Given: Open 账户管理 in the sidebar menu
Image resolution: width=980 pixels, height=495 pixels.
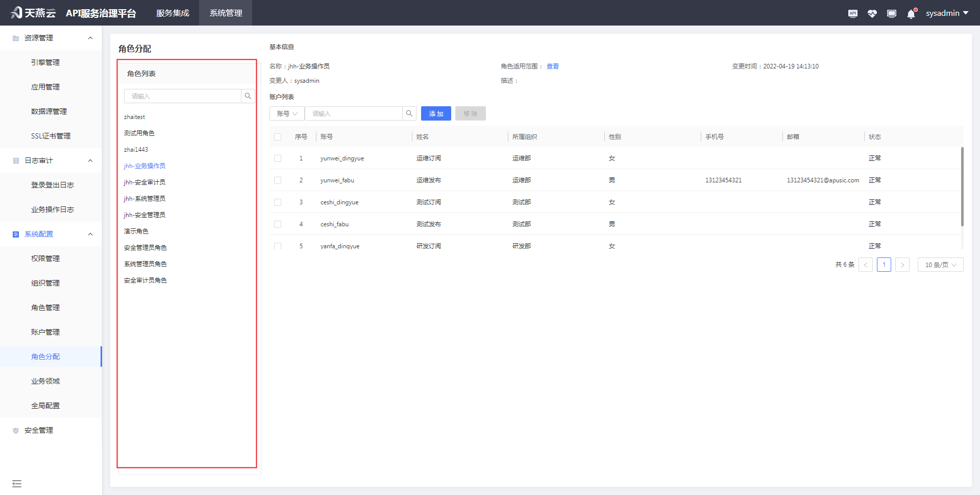Looking at the screenshot, I should 45,332.
